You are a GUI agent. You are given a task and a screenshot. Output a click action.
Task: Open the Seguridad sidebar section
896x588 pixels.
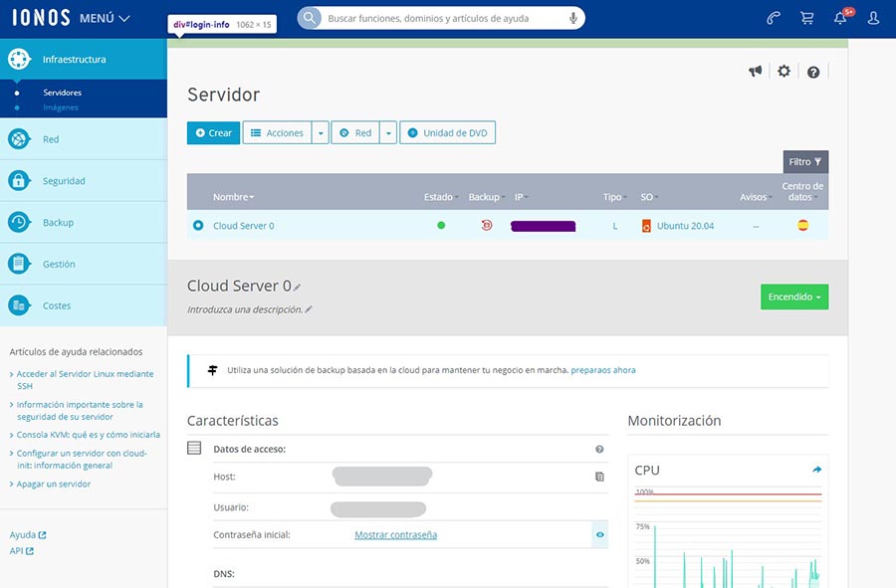tap(64, 181)
